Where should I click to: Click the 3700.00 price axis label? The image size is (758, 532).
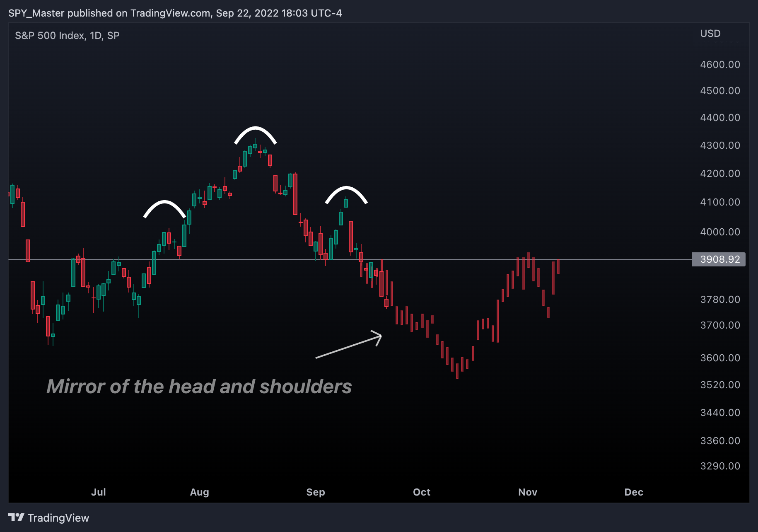720,325
